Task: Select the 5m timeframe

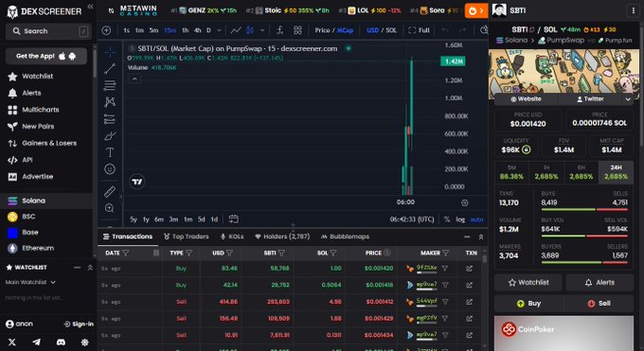Action: [153, 30]
